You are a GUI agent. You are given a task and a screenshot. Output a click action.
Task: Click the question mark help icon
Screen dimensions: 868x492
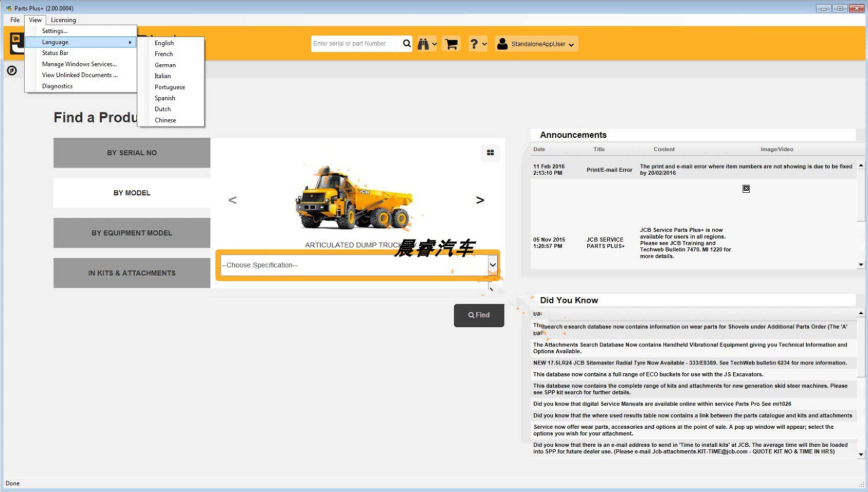tap(474, 44)
